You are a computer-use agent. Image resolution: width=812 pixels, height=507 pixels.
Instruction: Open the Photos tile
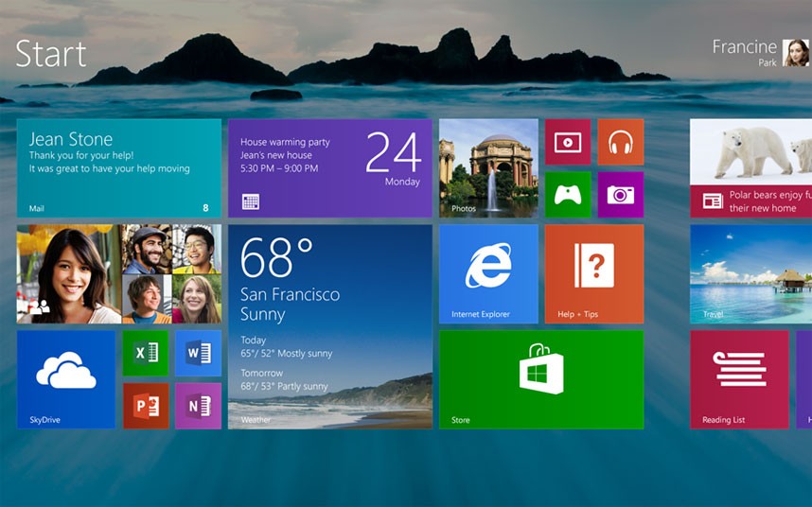click(488, 167)
